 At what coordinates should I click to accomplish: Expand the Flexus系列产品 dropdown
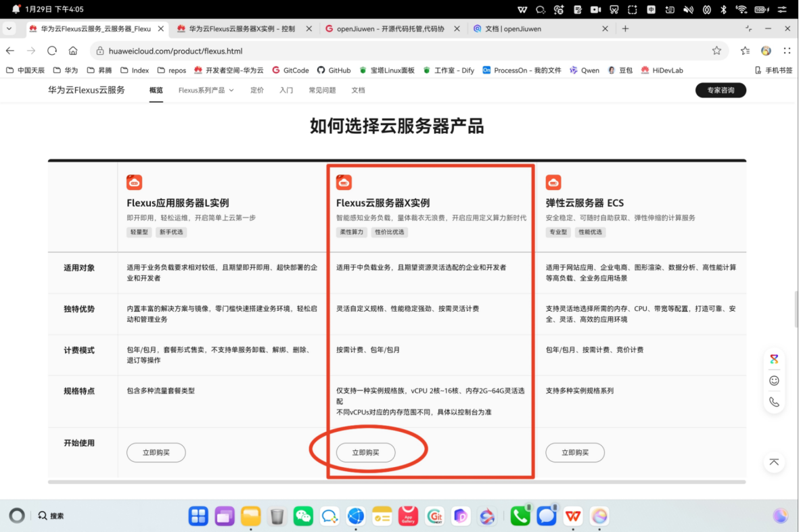tap(206, 90)
